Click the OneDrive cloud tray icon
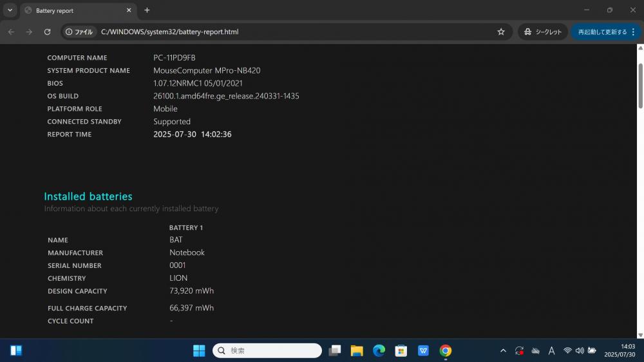The height and width of the screenshot is (362, 644). (x=536, y=350)
